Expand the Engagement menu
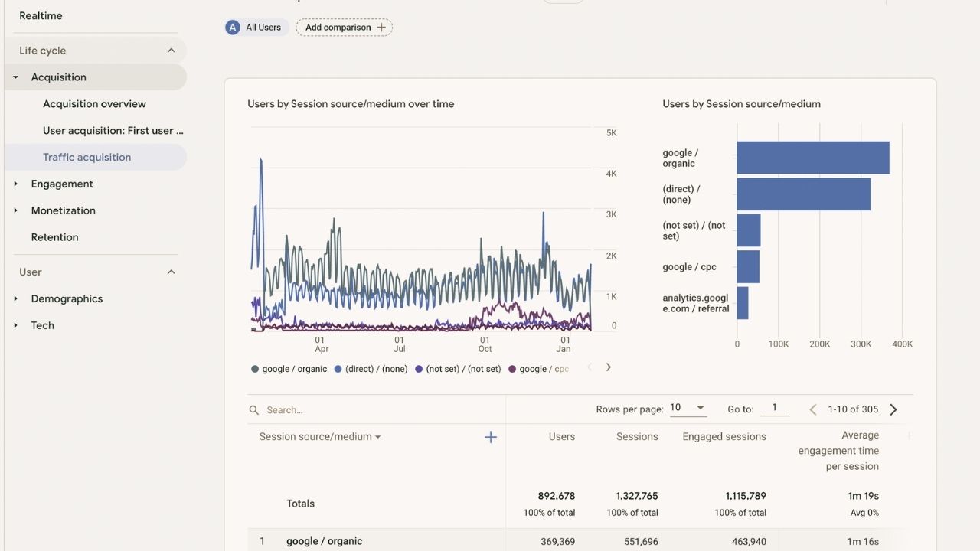The width and height of the screenshot is (980, 551). tap(62, 184)
